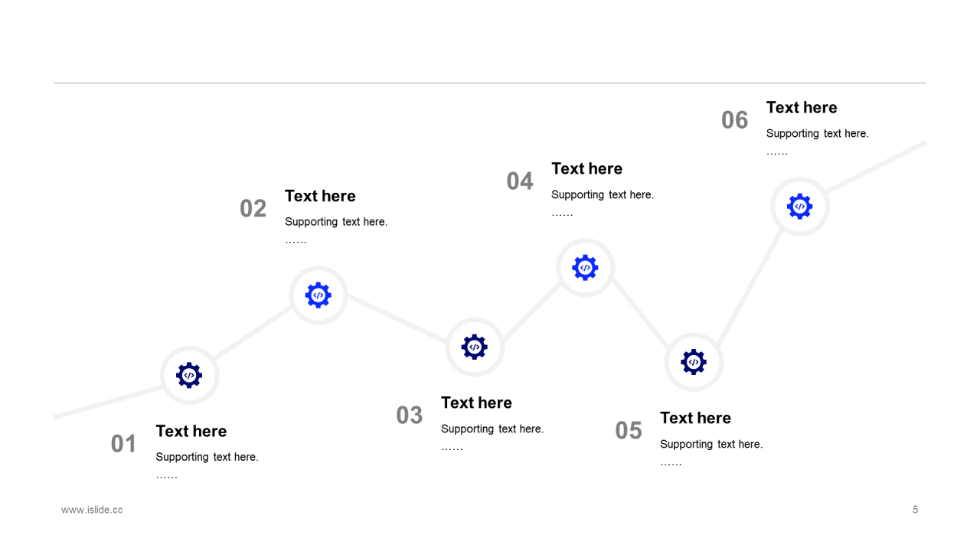
Task: Select the number 01 label
Action: coord(123,444)
